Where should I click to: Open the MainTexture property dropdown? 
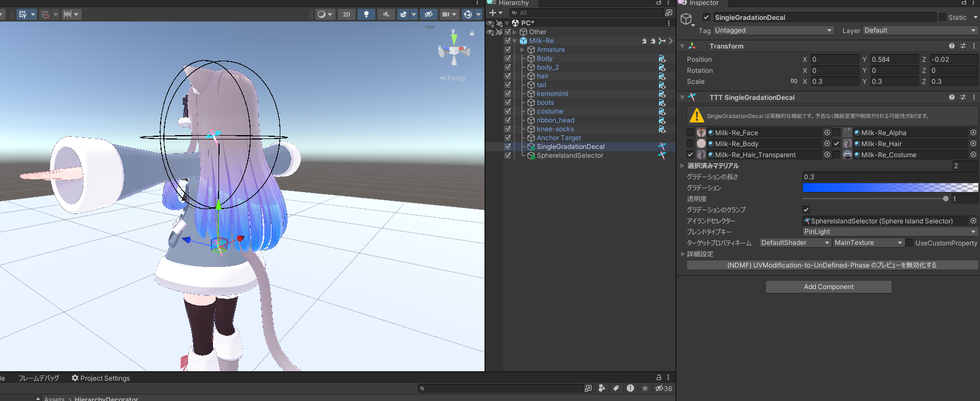click(x=869, y=243)
